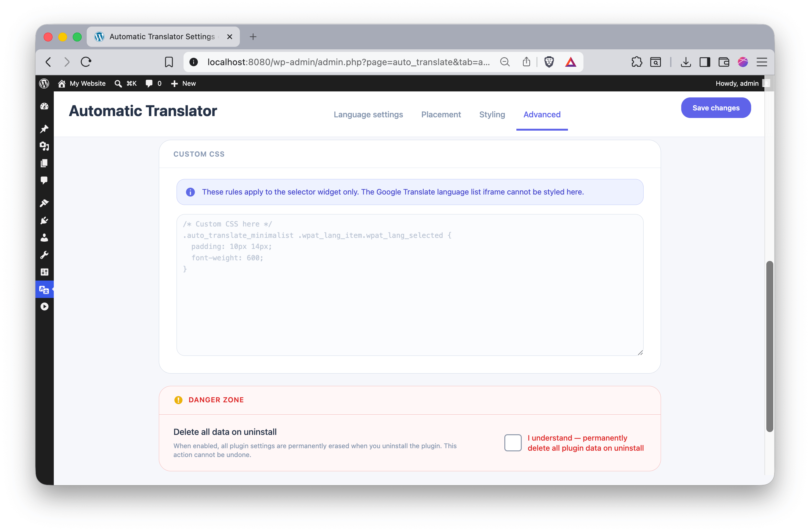Reload the page
The image size is (810, 532).
coord(86,62)
